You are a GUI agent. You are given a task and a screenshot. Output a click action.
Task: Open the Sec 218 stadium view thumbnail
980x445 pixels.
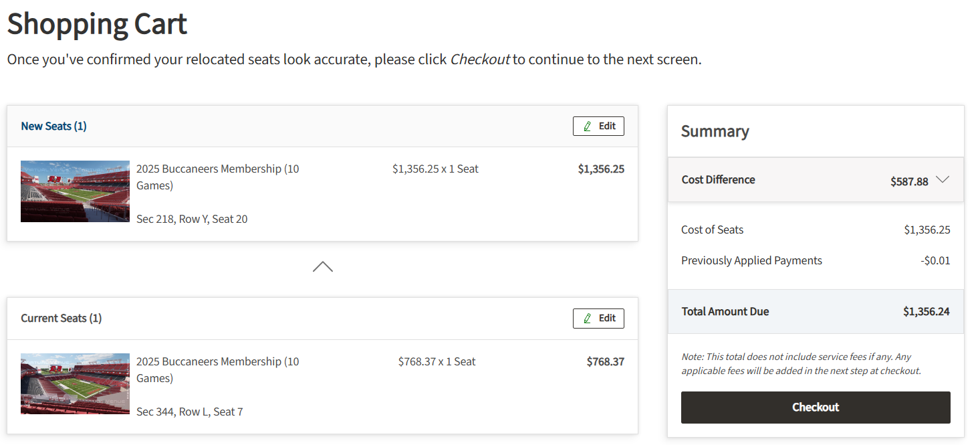pos(75,191)
